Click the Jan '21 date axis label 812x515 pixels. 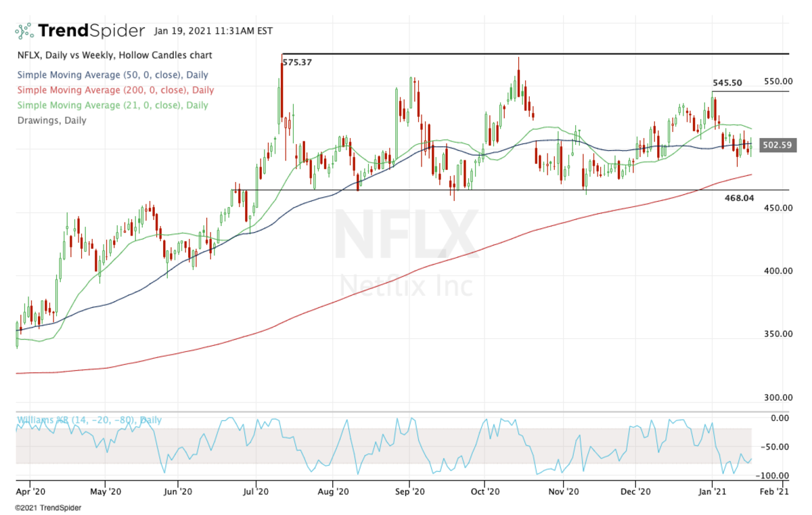point(712,491)
